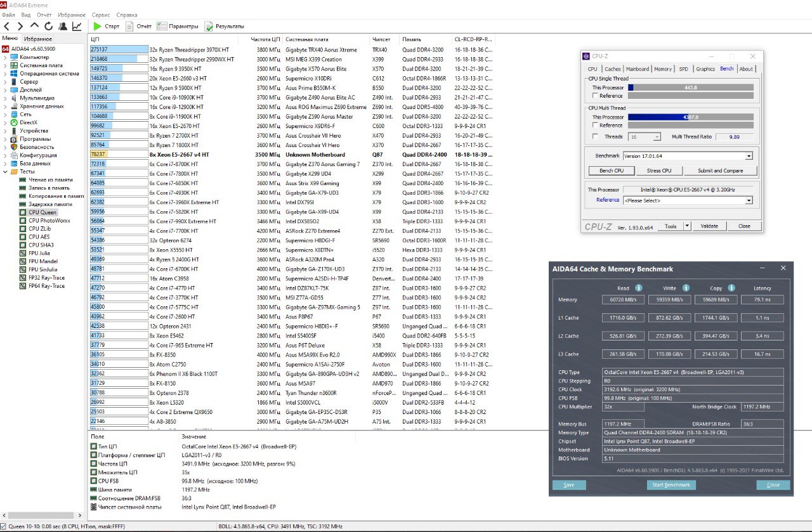Click the Validate button in CPU-Z
812x532 pixels.
click(x=709, y=226)
